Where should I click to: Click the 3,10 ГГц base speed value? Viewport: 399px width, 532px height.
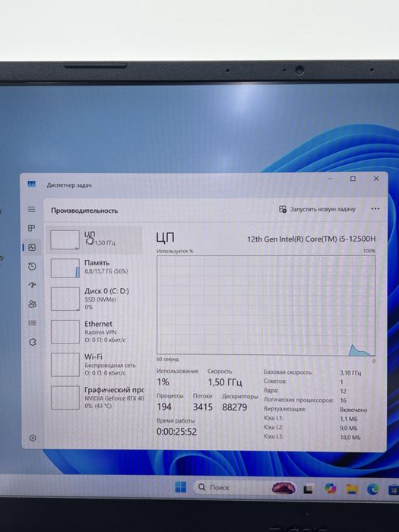point(350,373)
